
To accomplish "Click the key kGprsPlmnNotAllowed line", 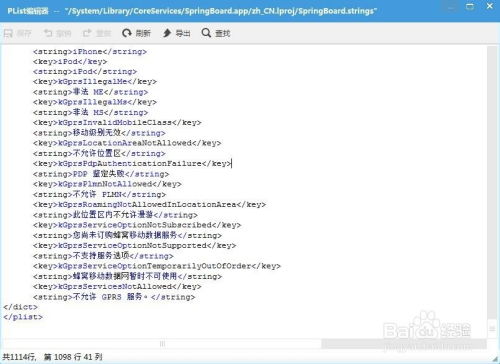I will [107, 184].
